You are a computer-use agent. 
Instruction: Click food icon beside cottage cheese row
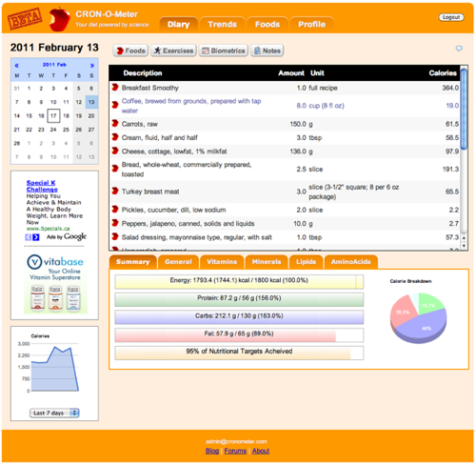point(115,151)
